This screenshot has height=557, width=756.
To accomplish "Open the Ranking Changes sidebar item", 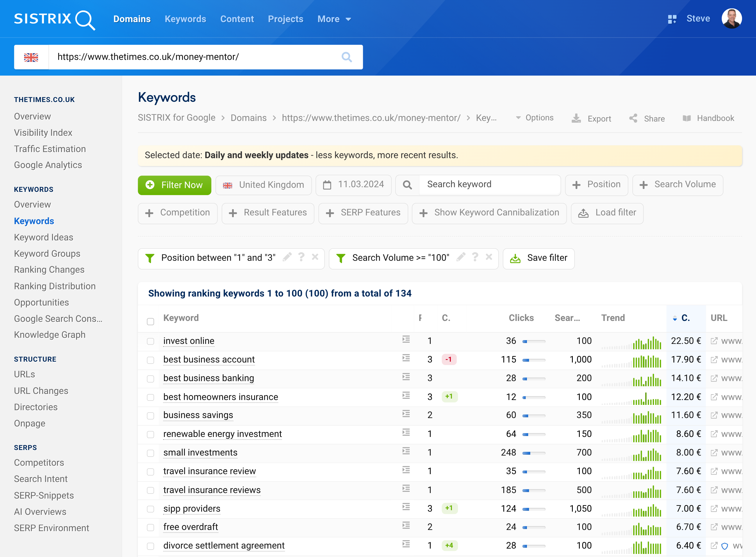I will tap(49, 270).
